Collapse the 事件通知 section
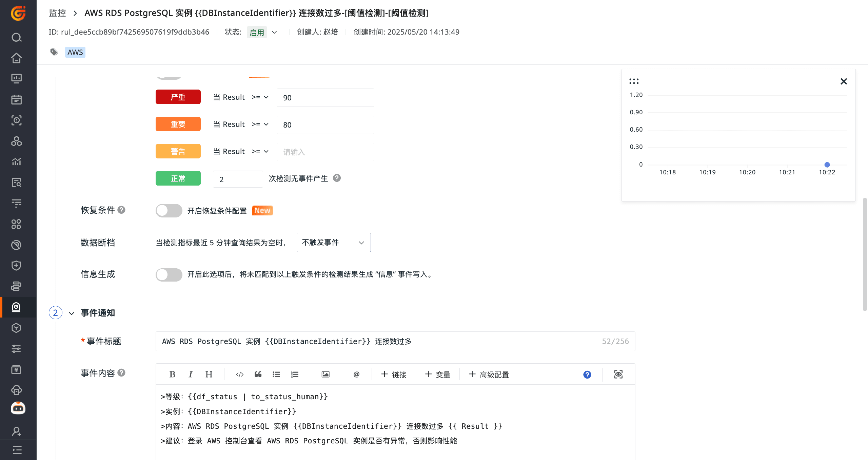Viewport: 868px width, 460px height. point(72,313)
